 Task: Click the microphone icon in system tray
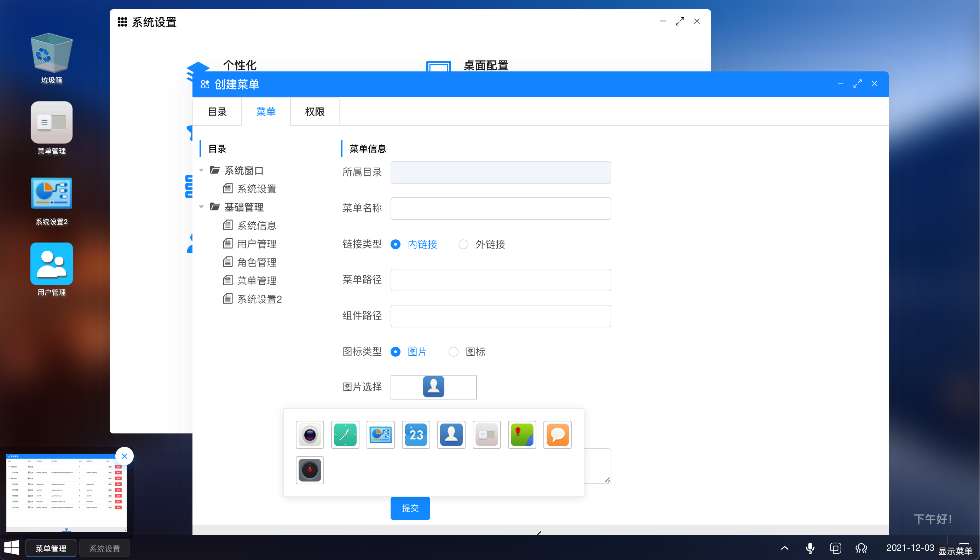(x=810, y=548)
